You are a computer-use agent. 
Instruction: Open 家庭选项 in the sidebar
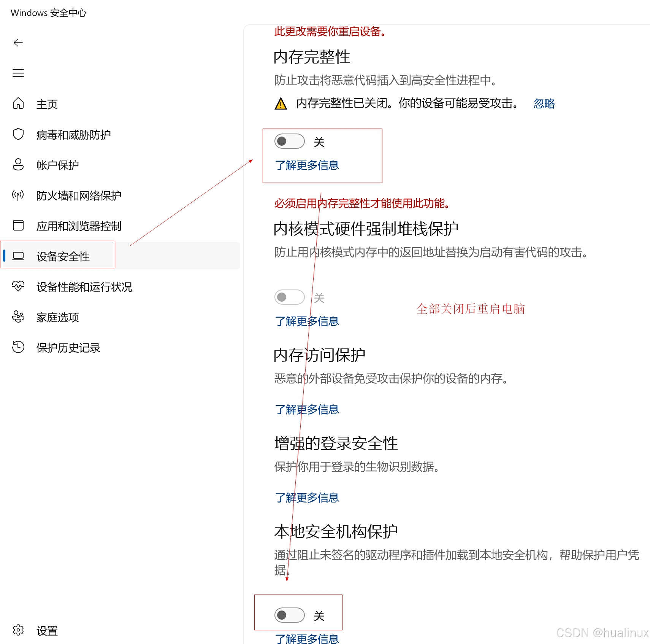point(120,316)
